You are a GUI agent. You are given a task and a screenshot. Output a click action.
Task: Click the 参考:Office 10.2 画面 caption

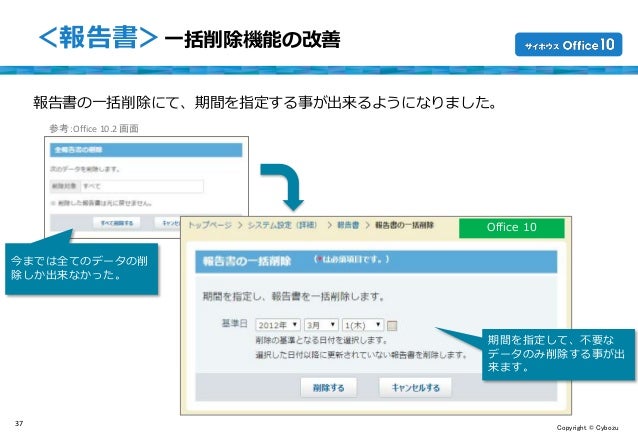94,129
